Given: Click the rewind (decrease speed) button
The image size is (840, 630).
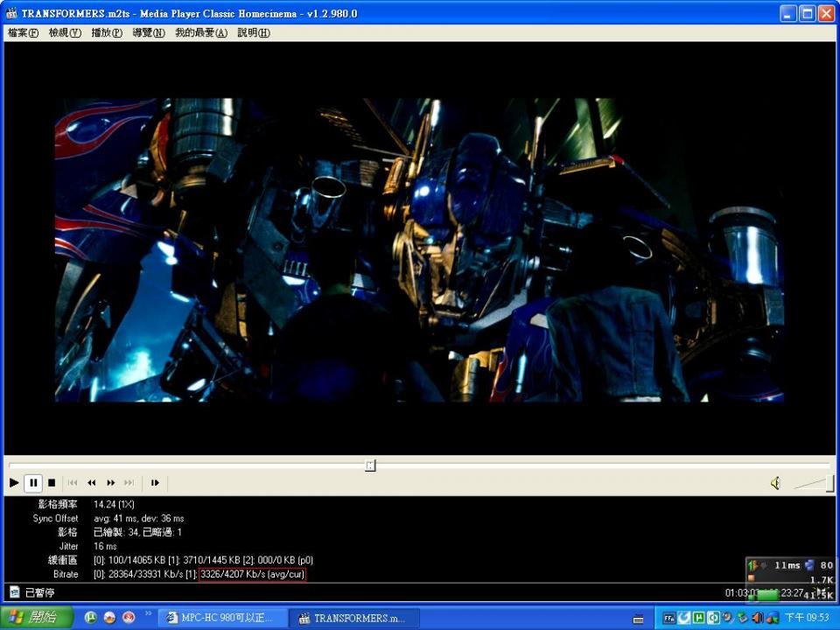Looking at the screenshot, I should (92, 482).
